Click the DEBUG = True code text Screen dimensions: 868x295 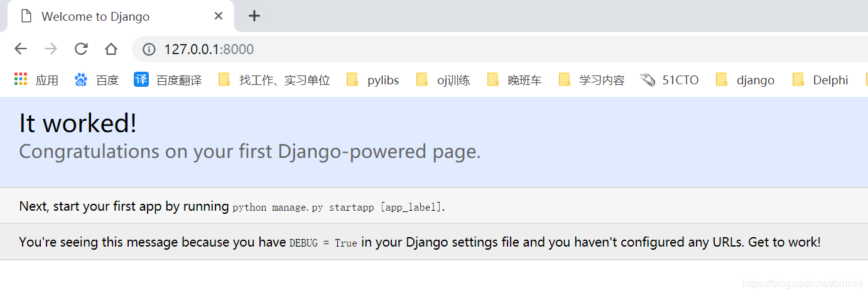323,243
